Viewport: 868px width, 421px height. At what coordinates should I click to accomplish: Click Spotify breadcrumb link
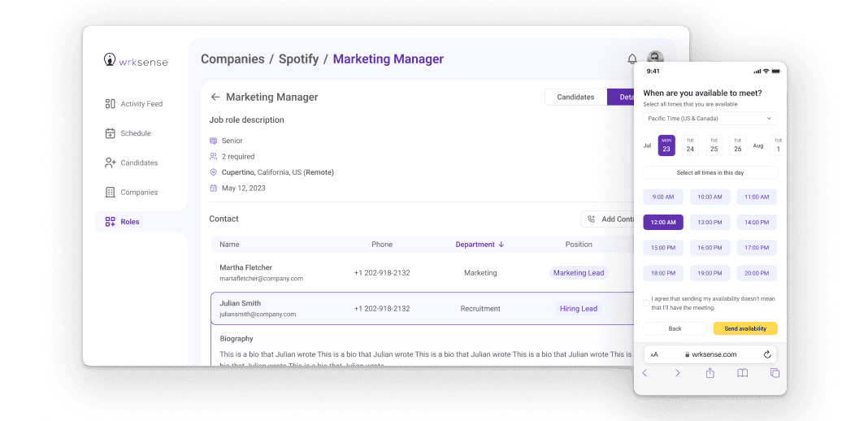click(x=298, y=59)
